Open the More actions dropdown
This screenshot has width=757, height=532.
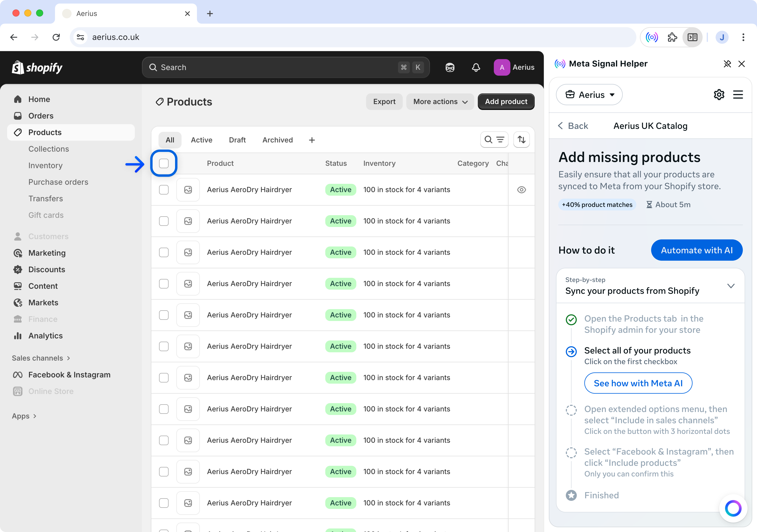440,102
